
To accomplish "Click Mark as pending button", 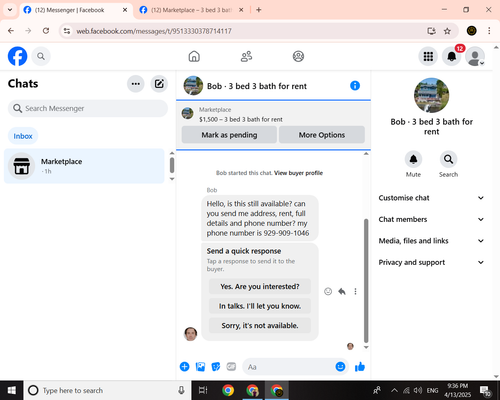I will pyautogui.click(x=229, y=135).
